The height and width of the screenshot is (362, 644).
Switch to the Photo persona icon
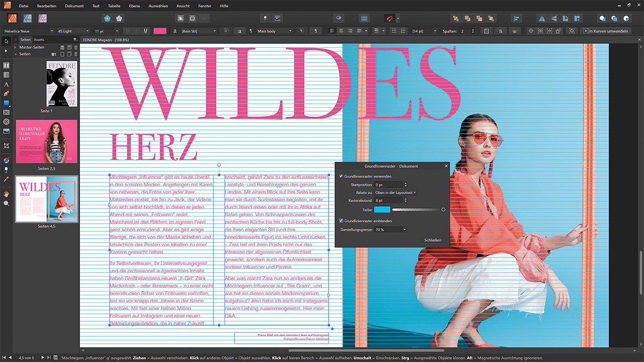point(43,18)
